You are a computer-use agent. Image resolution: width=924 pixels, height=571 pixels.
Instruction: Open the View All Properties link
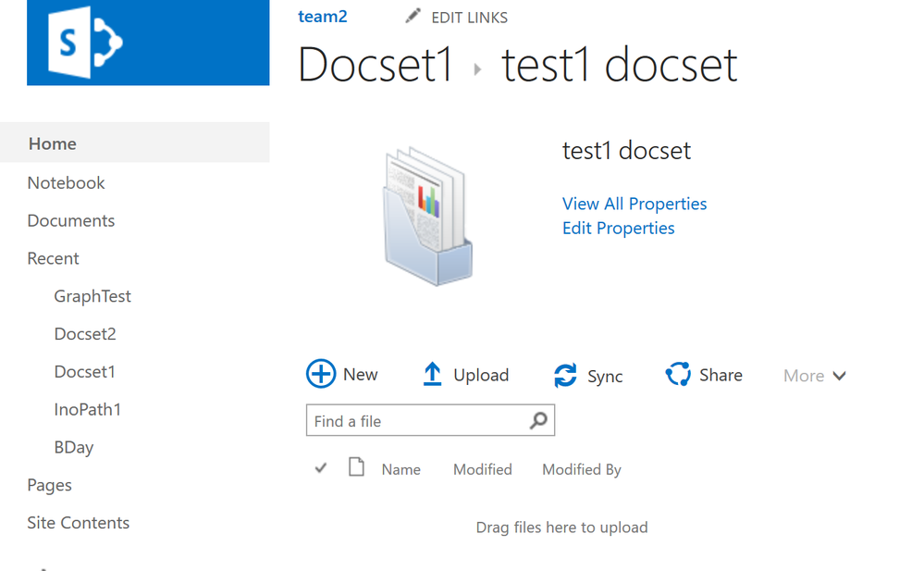(634, 204)
